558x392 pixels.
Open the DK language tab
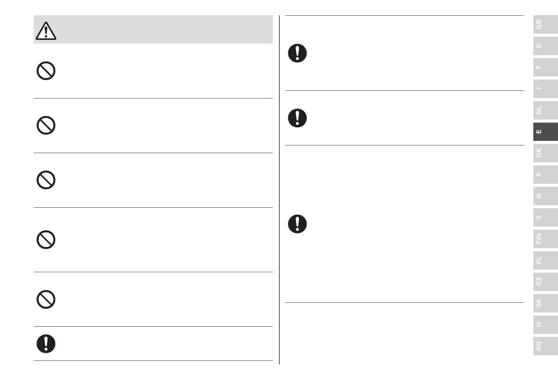(546, 153)
